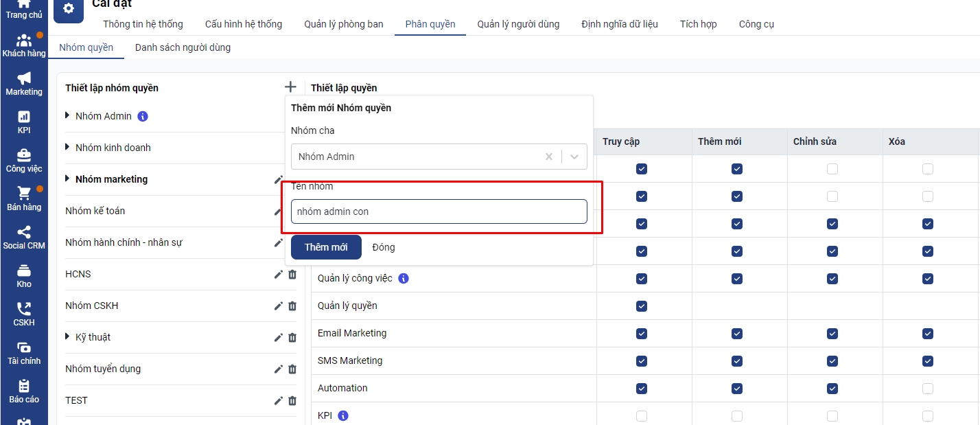The image size is (980, 425).
Task: Open the Khách hàng sidebar icon
Action: (24, 41)
